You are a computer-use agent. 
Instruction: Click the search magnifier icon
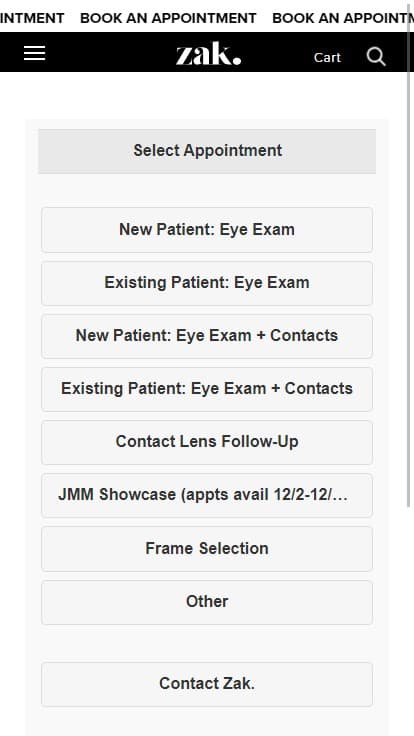point(376,57)
